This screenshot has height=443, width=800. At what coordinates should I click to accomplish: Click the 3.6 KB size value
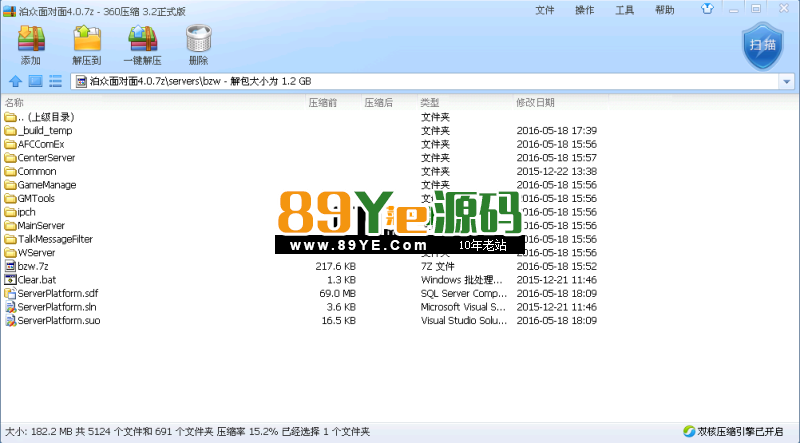[x=341, y=307]
